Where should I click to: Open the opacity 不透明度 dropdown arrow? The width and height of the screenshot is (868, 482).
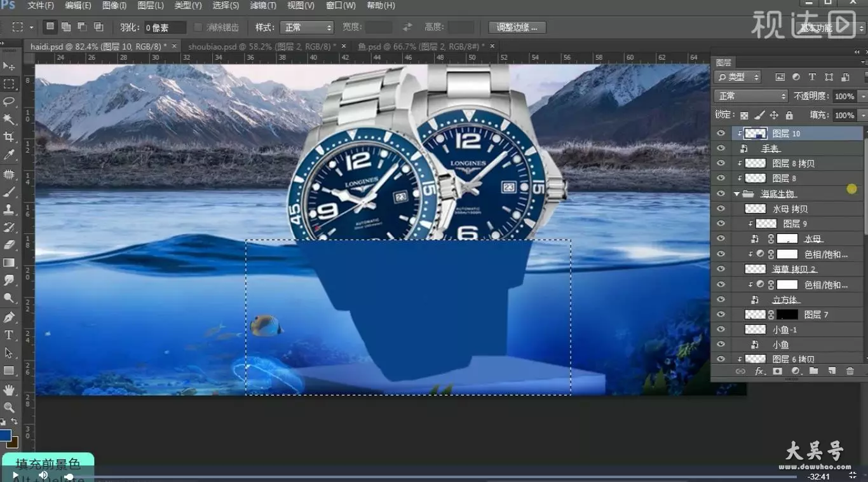click(862, 97)
